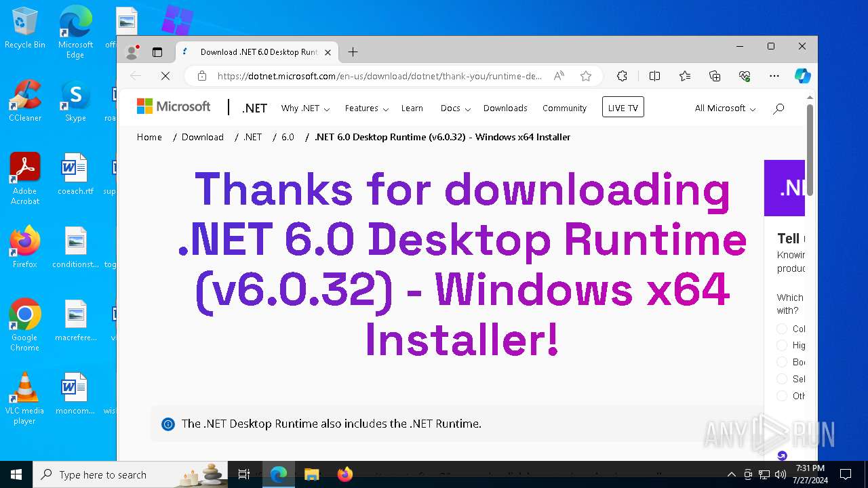Viewport: 868px width, 488px height.
Task: Click the Read aloud icon
Action: 559,76
